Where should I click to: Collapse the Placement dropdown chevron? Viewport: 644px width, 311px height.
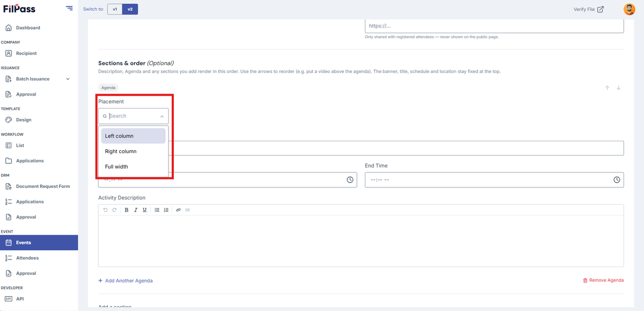tap(162, 116)
